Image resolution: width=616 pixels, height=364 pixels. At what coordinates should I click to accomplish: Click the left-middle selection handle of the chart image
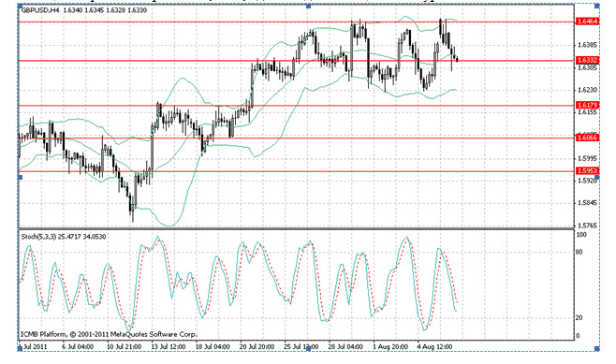click(x=21, y=178)
